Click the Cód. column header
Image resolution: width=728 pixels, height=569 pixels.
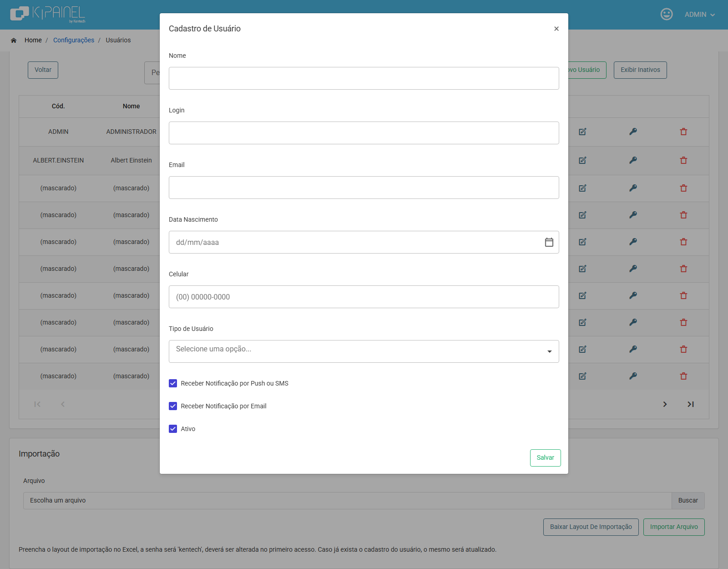click(58, 106)
